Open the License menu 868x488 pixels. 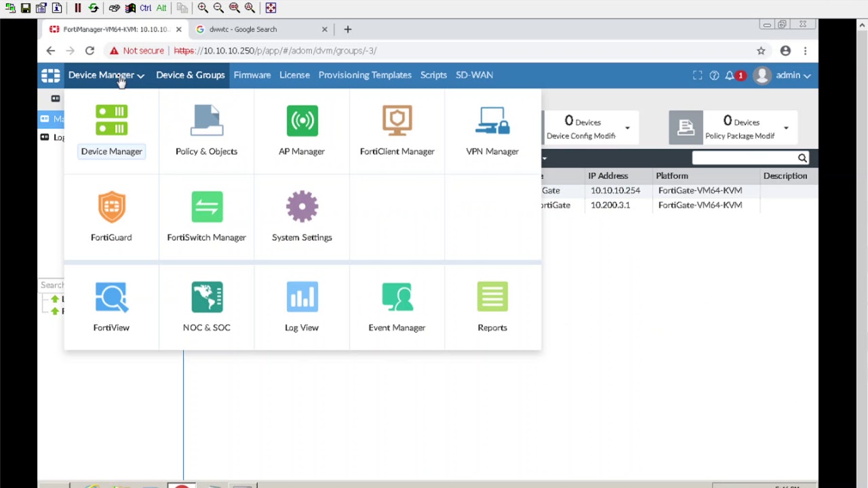click(x=294, y=75)
